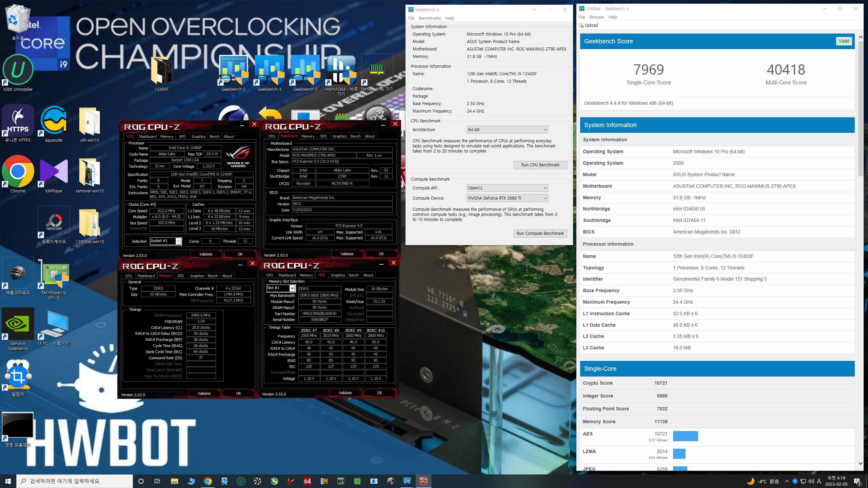
Task: Click the clock showing 4:19 in taskbar
Action: point(836,481)
